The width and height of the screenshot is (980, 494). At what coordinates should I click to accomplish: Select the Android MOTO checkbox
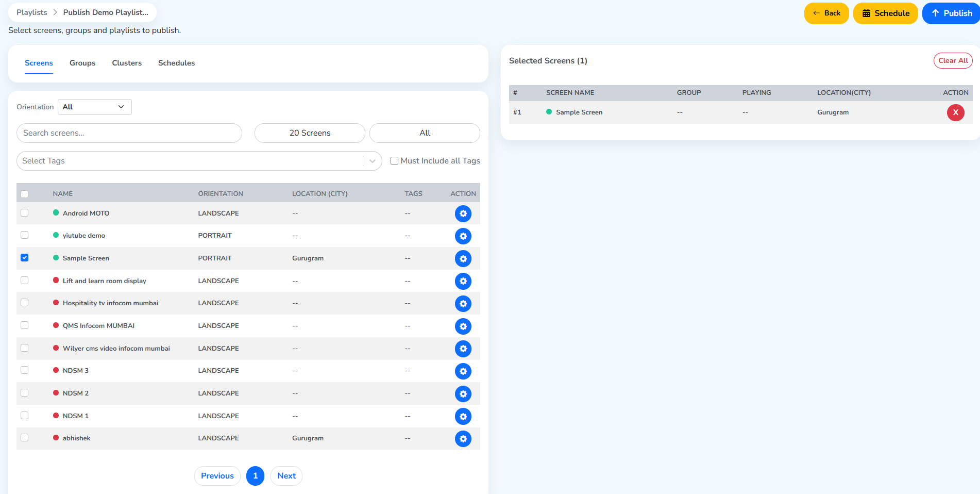(24, 212)
